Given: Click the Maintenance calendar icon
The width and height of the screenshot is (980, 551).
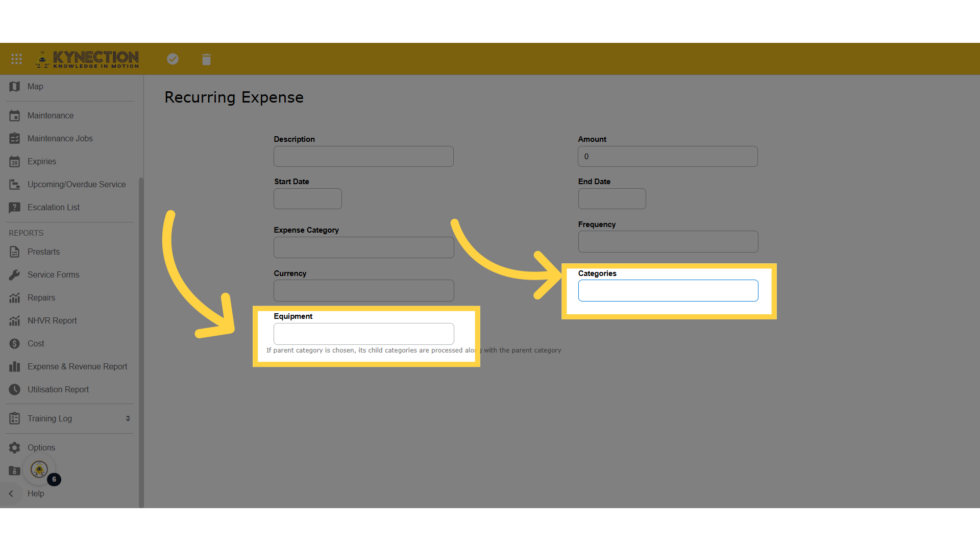Looking at the screenshot, I should (x=15, y=116).
